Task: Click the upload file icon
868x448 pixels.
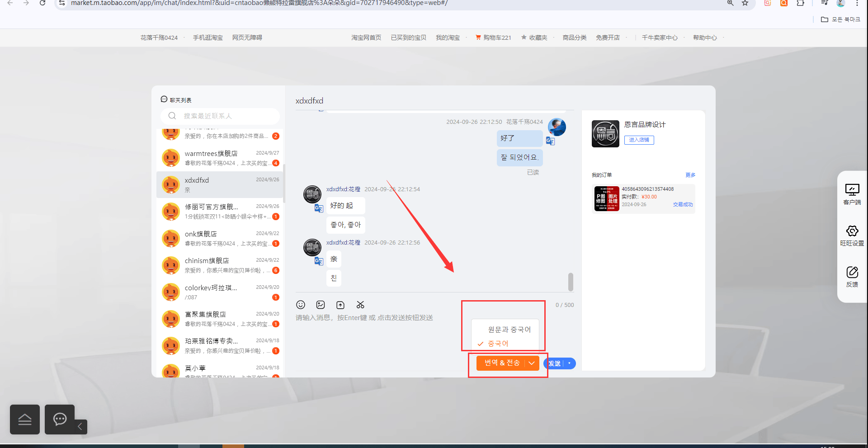Action: (340, 305)
